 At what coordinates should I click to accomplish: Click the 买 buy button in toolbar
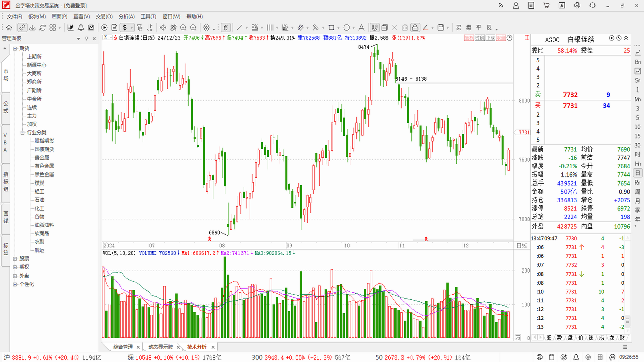click(x=458, y=28)
